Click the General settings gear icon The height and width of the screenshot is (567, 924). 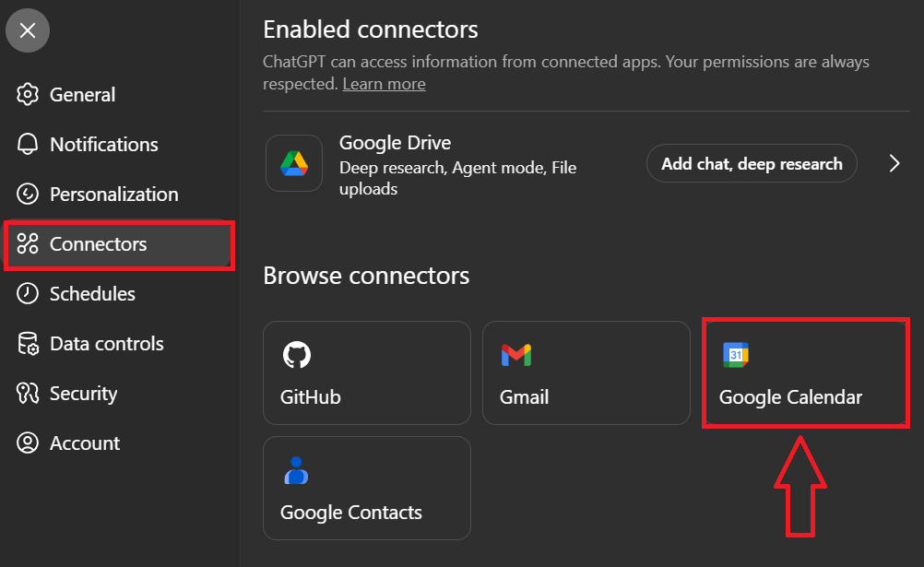click(28, 94)
